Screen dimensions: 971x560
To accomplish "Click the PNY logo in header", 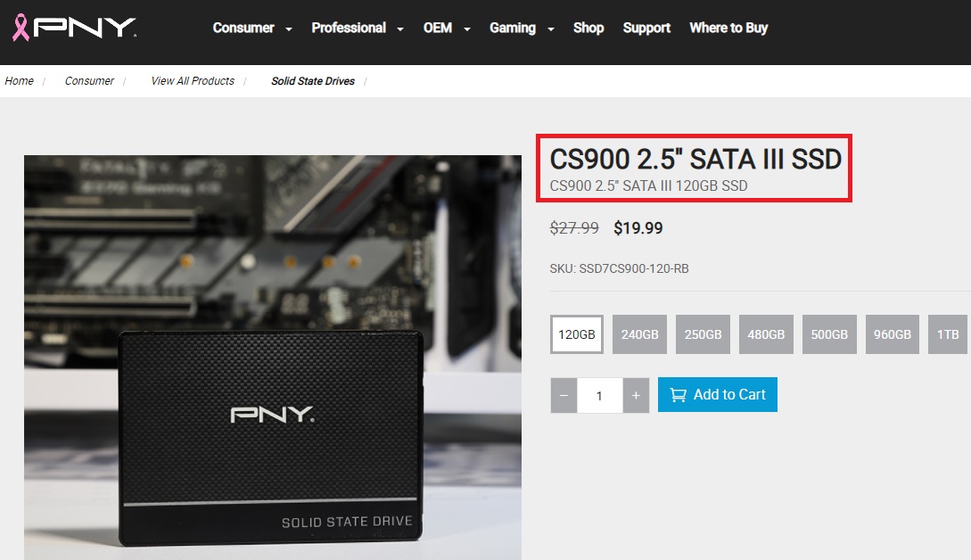I will [x=85, y=28].
